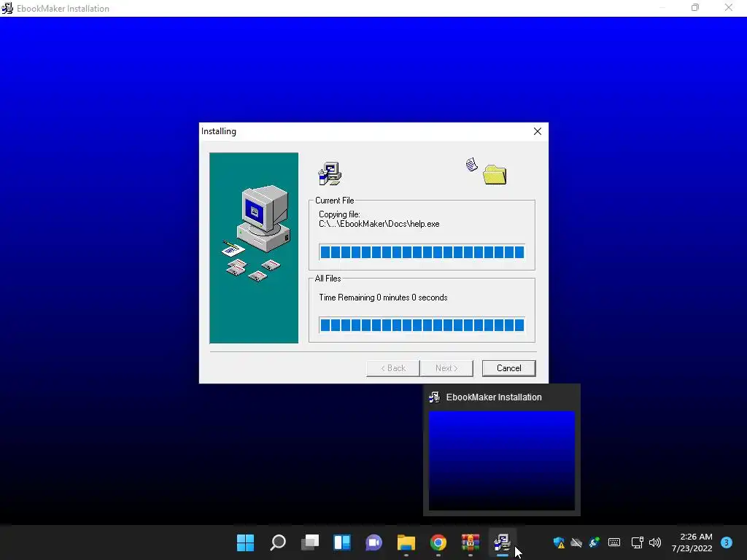The height and width of the screenshot is (560, 747).
Task: Open Task View from the taskbar
Action: click(x=309, y=542)
